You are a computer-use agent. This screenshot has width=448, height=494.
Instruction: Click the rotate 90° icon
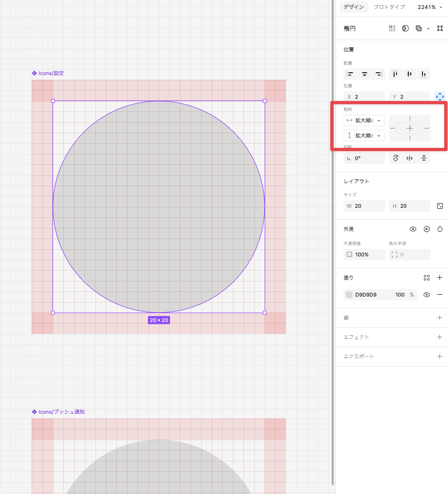[396, 158]
